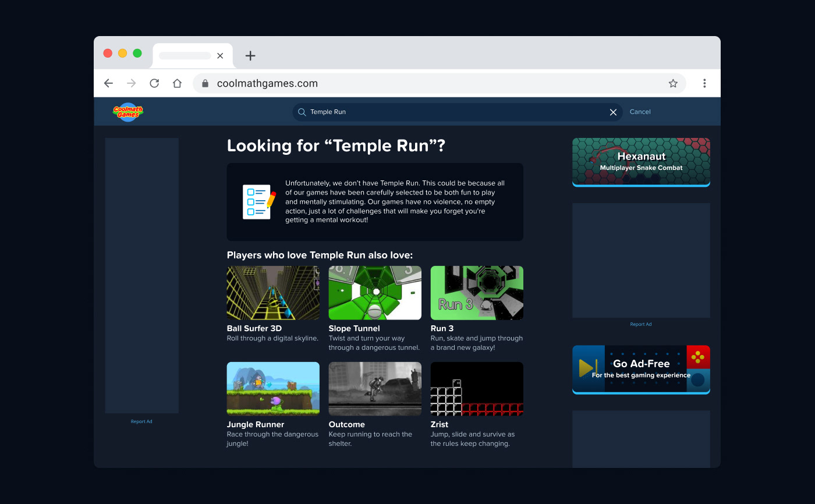Click the Outcome title link
815x504 pixels.
347,424
